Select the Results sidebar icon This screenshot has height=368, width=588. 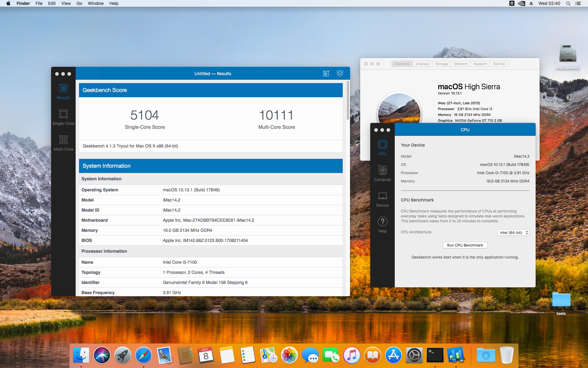(x=63, y=91)
